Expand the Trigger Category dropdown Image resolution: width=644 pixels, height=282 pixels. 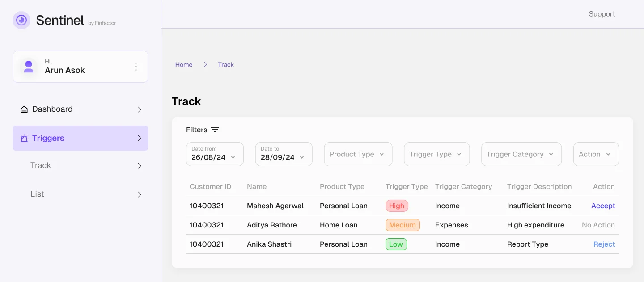[x=521, y=154]
